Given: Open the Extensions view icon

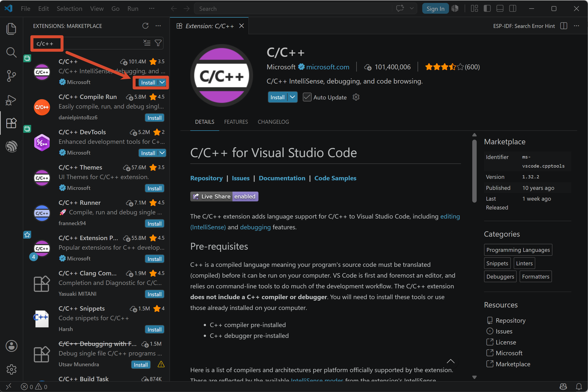Looking at the screenshot, I should 11,123.
